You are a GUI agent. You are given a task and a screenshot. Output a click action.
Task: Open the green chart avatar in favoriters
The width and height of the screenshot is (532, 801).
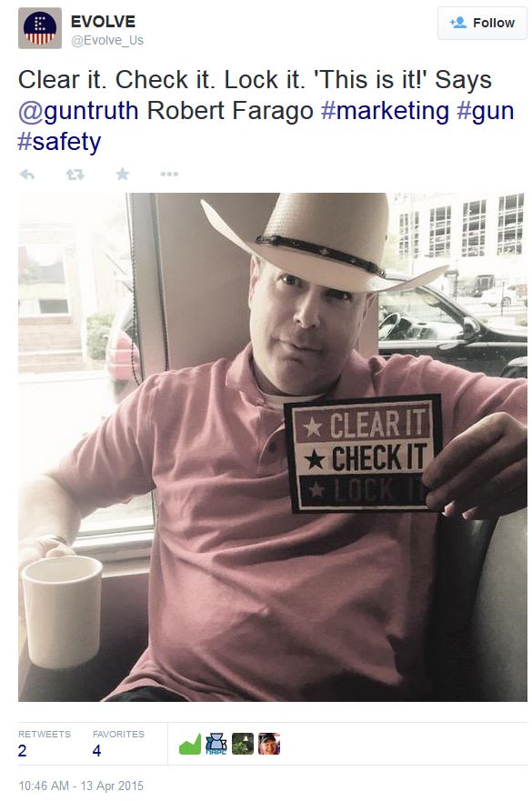click(190, 744)
